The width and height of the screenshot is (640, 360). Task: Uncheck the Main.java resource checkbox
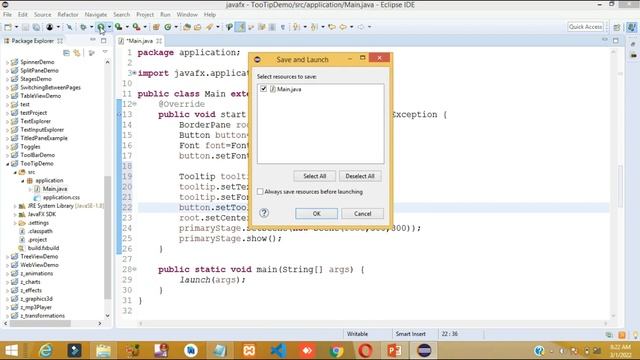point(264,89)
